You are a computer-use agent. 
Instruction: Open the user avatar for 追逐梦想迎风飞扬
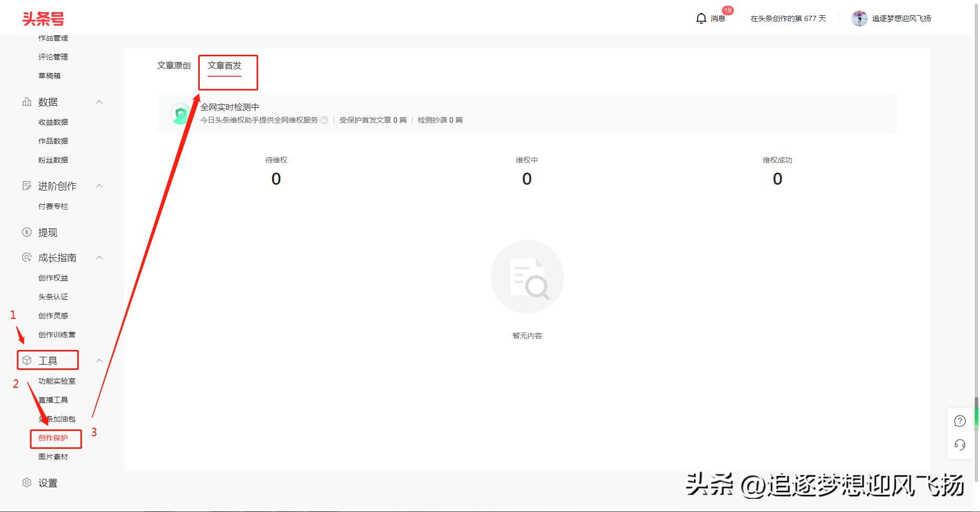coord(859,18)
